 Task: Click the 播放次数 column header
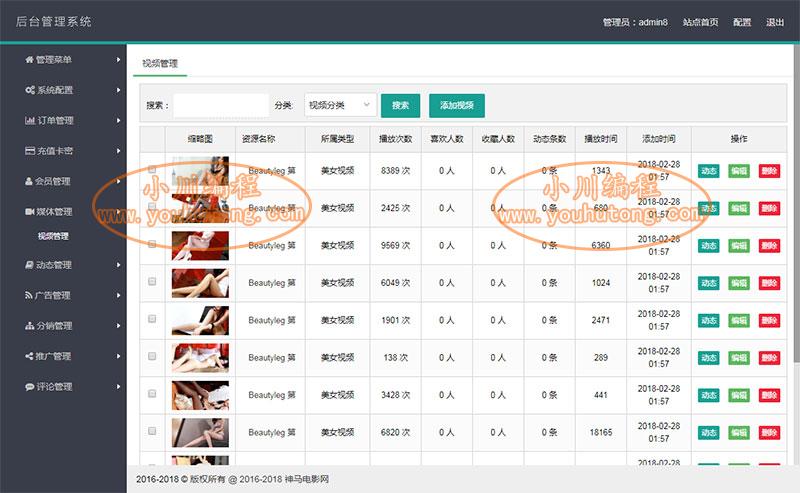[x=395, y=139]
